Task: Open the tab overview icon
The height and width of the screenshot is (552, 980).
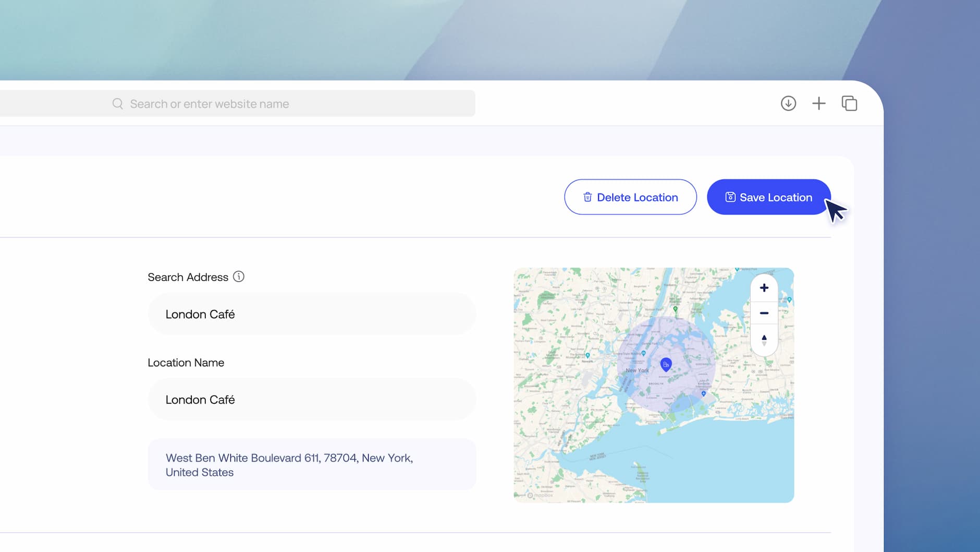Action: [x=849, y=103]
